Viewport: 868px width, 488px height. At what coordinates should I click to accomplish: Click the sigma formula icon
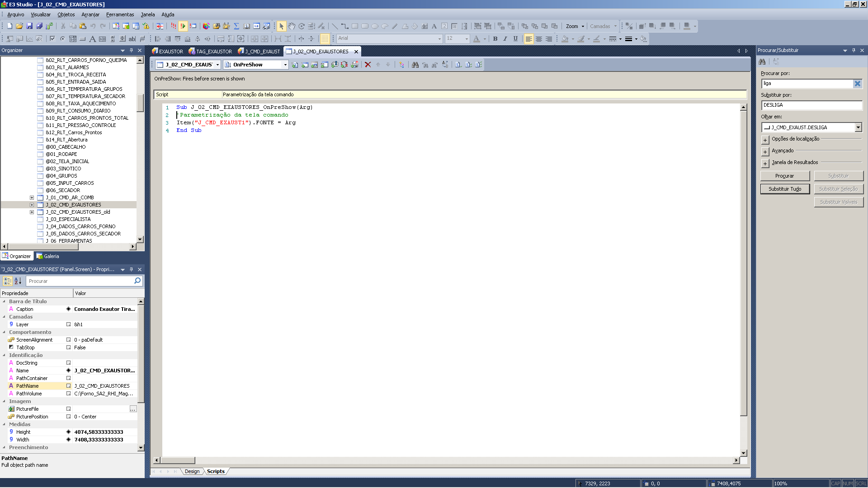[236, 26]
